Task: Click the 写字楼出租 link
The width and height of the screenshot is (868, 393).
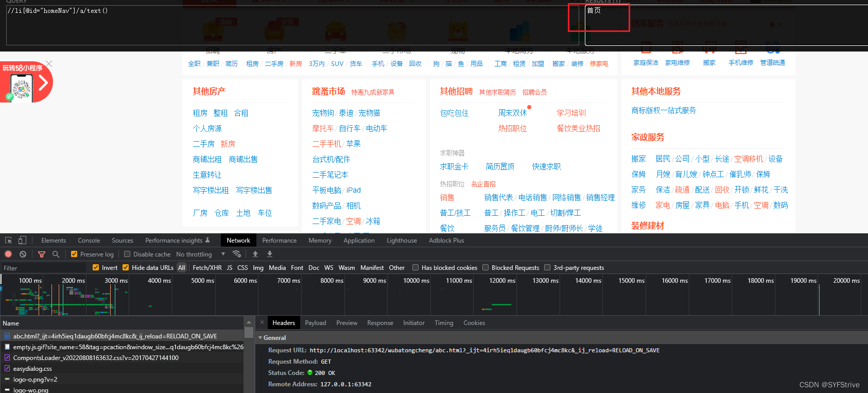Action: pos(211,190)
